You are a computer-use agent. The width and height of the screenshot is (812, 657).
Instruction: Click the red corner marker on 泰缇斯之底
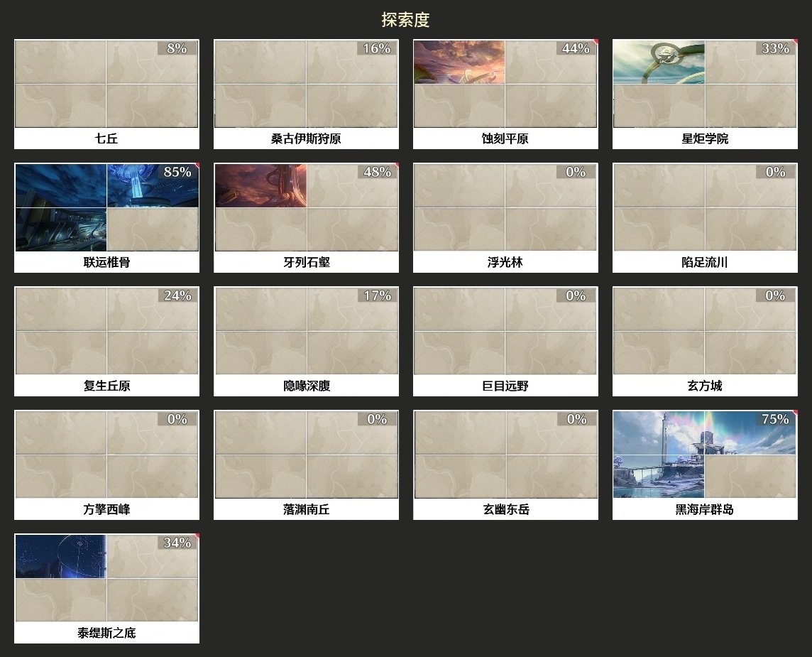[197, 536]
